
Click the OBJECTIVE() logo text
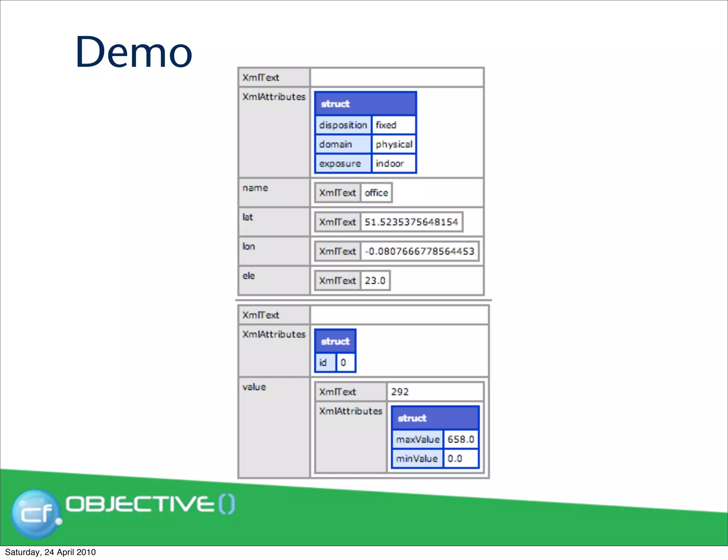[150, 504]
